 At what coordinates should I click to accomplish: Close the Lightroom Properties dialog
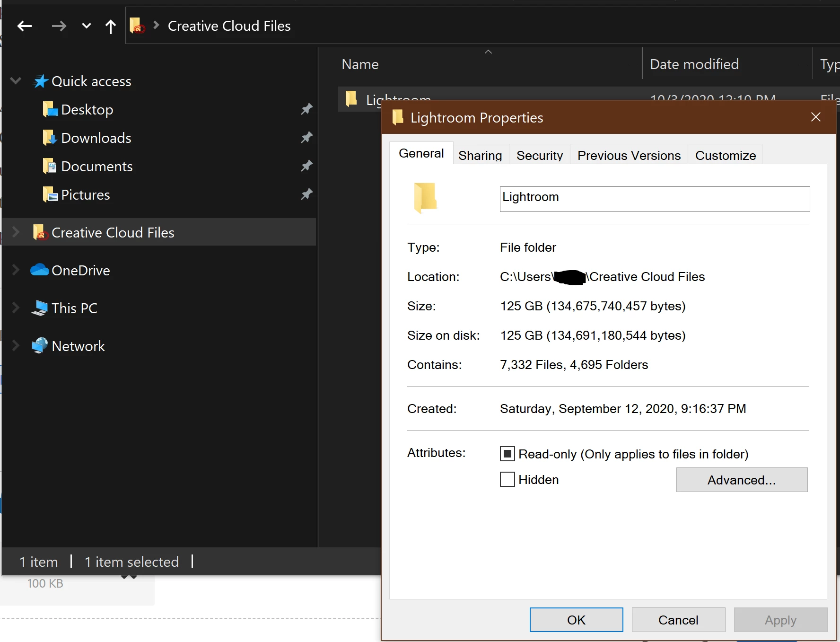[816, 117]
